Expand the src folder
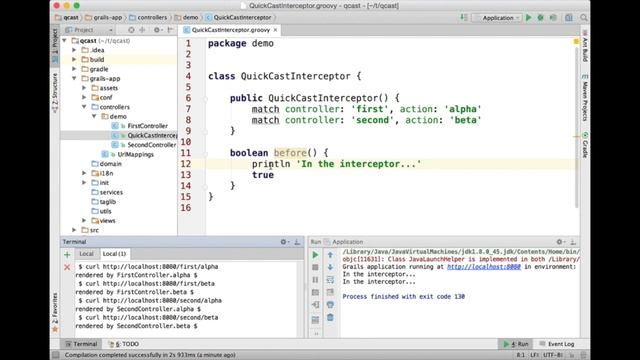This screenshot has width=640, height=360. [74, 230]
